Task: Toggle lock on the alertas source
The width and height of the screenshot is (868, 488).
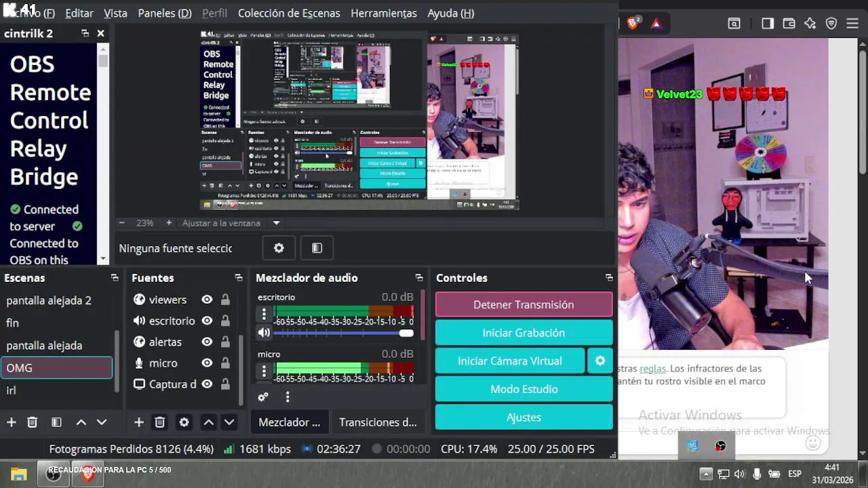Action: [225, 342]
